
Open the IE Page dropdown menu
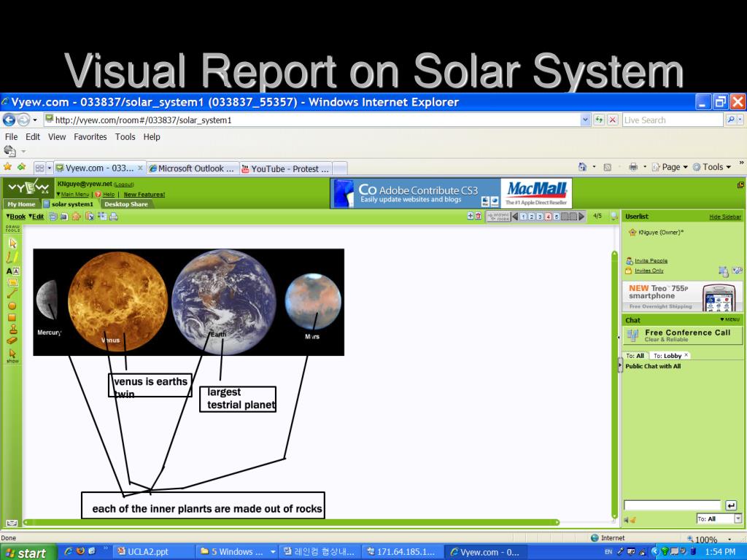click(670, 167)
